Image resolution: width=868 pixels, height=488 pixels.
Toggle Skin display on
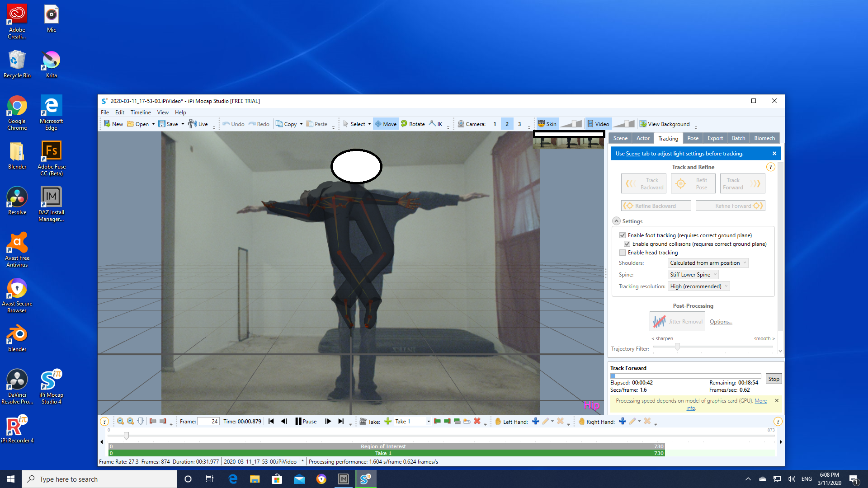click(547, 124)
